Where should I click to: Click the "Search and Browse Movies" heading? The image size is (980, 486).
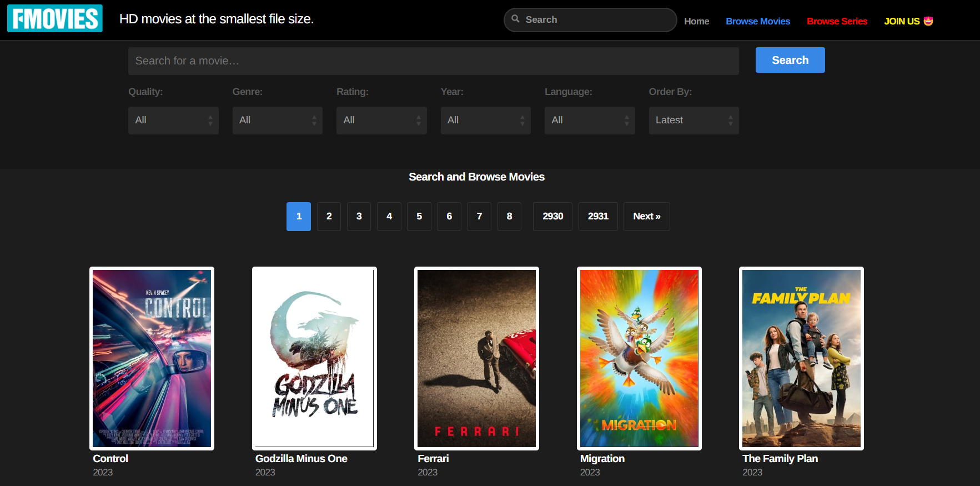[x=476, y=177]
